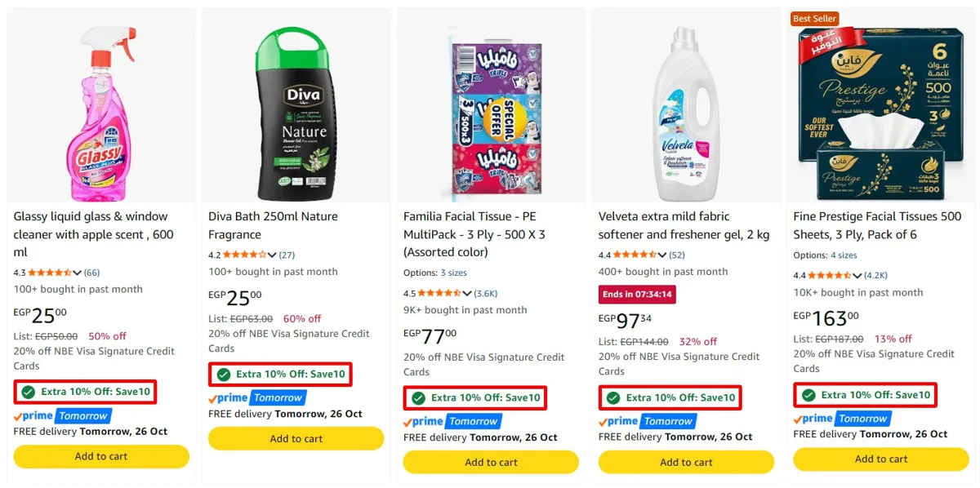Open Fine Prestige Facial Tissues title link
This screenshot has width=980, height=488.
[878, 225]
